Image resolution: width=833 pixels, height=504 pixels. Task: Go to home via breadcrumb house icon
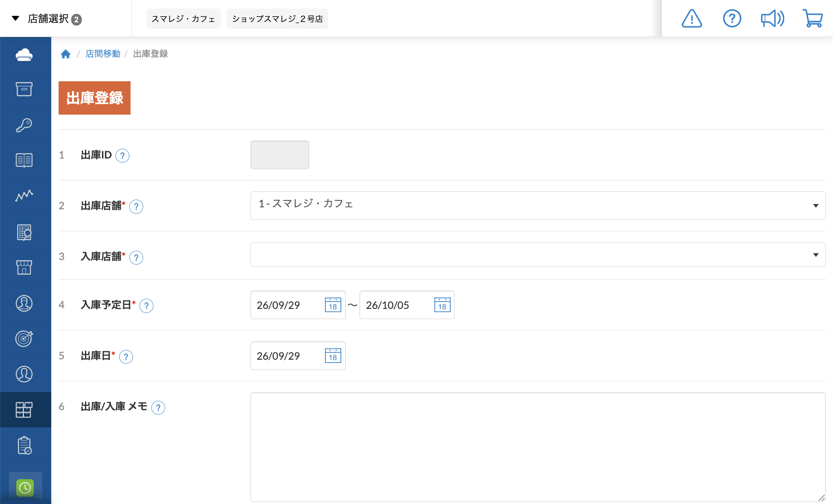coord(65,54)
